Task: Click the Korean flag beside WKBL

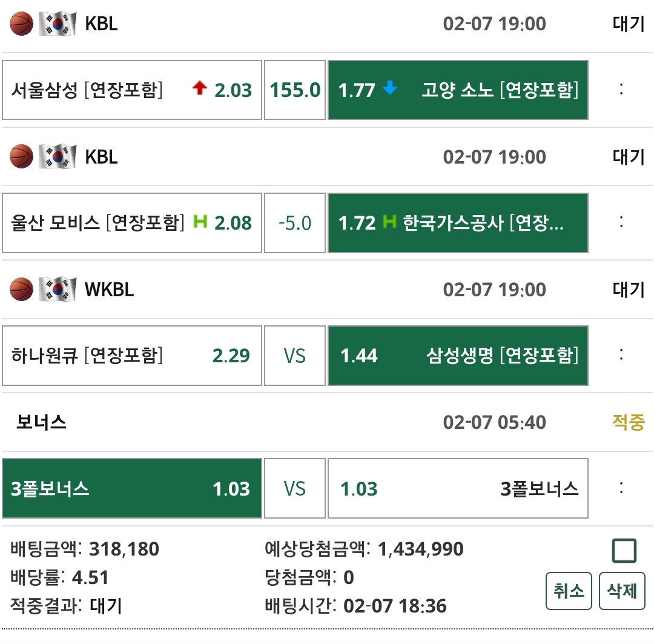Action: pyautogui.click(x=58, y=290)
